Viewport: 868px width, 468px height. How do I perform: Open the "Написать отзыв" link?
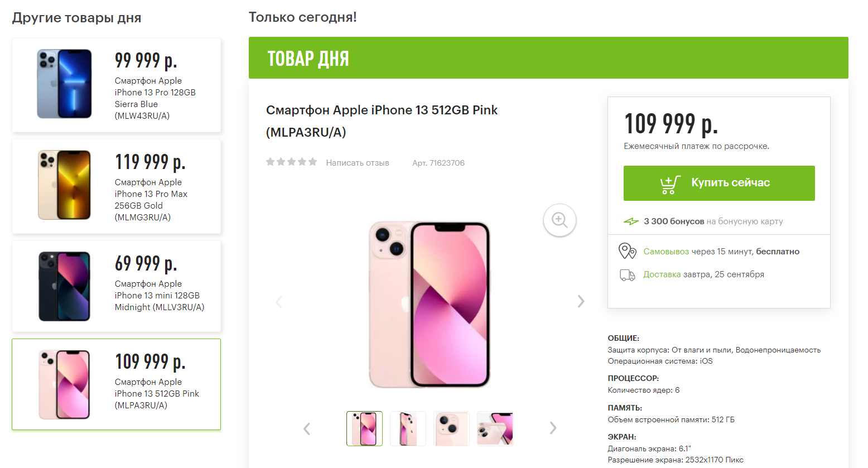coord(358,163)
